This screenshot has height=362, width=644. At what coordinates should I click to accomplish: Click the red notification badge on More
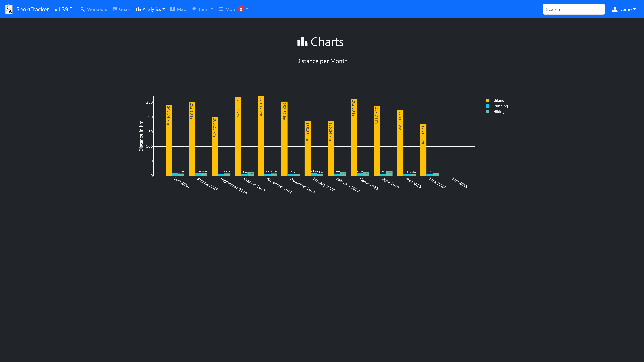pos(241,9)
